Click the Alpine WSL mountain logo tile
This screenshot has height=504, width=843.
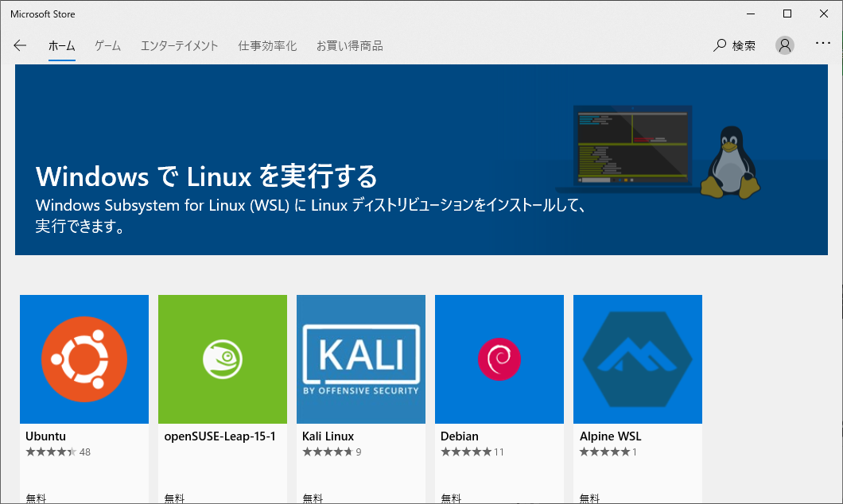(638, 359)
